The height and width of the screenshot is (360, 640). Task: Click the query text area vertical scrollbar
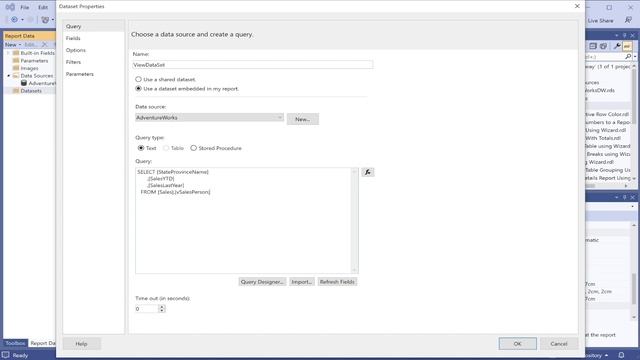pyautogui.click(x=354, y=220)
